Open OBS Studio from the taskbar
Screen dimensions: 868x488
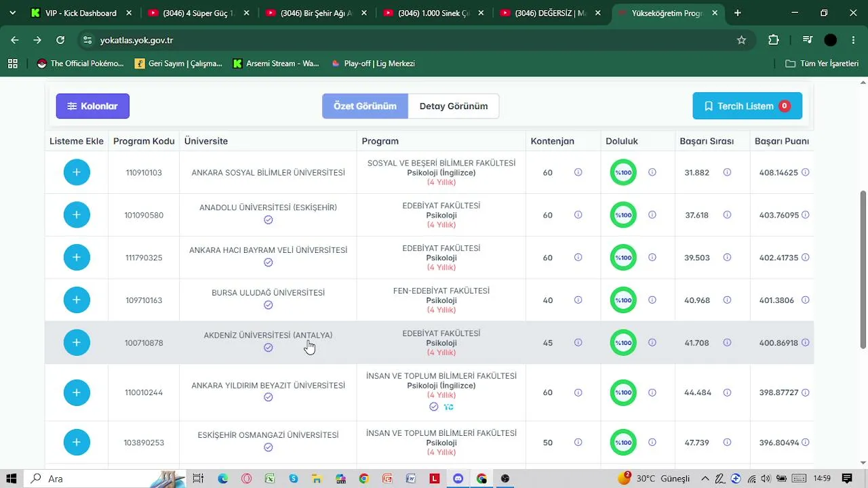click(x=505, y=479)
